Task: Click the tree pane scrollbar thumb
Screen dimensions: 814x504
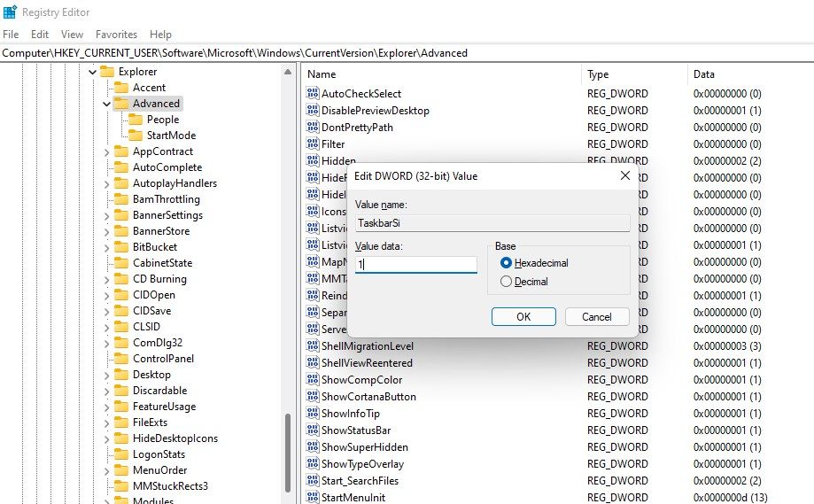Action: (288, 452)
